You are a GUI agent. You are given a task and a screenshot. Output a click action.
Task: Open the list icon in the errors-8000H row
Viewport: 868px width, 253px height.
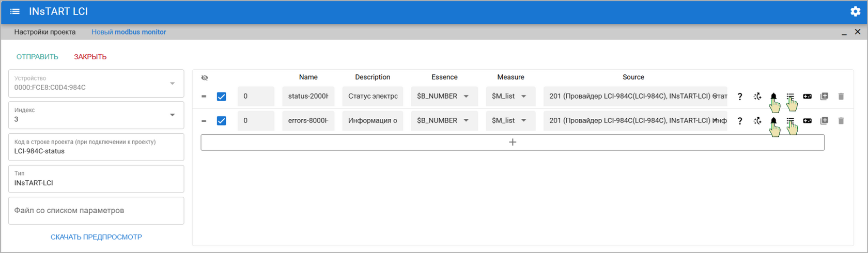point(791,120)
